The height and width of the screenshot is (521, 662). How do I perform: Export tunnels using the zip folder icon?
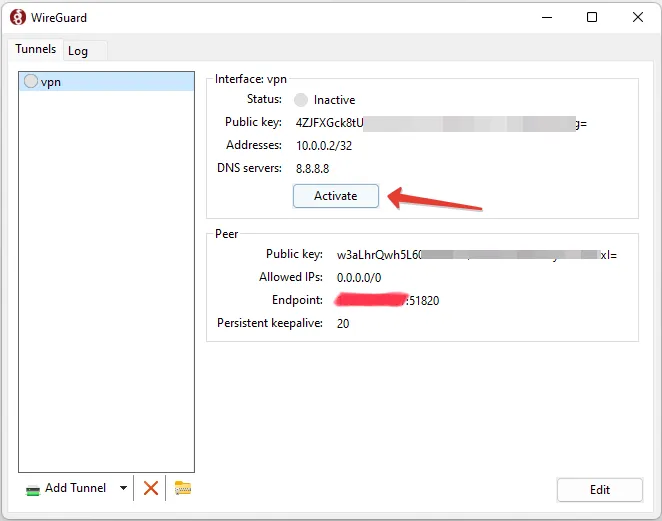tap(183, 488)
